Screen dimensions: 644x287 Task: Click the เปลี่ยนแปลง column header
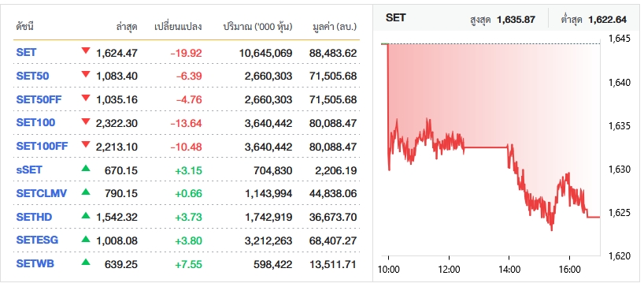178,27
